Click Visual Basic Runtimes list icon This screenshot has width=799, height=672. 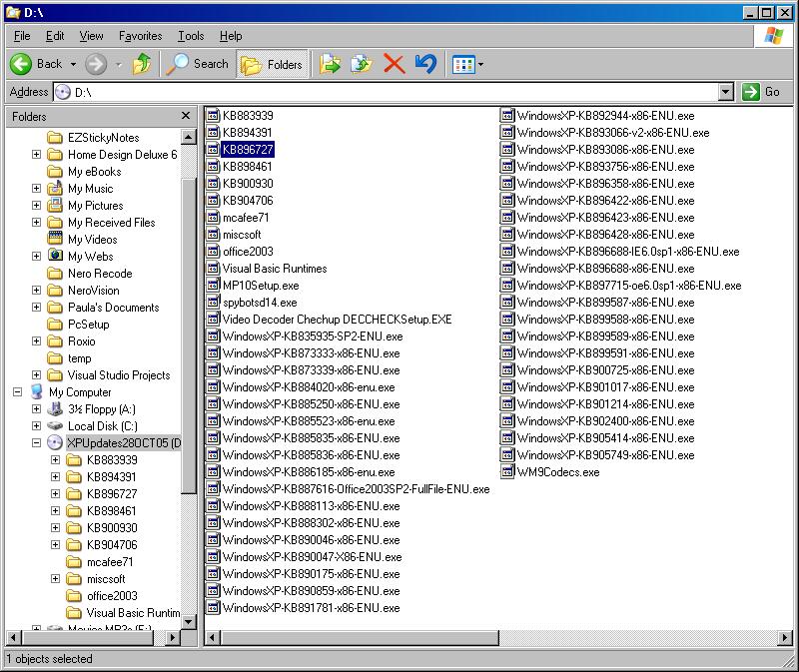tap(213, 268)
